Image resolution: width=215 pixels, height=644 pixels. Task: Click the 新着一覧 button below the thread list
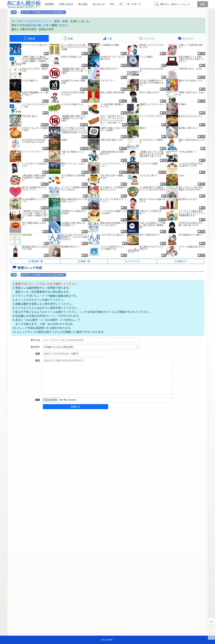(84, 261)
